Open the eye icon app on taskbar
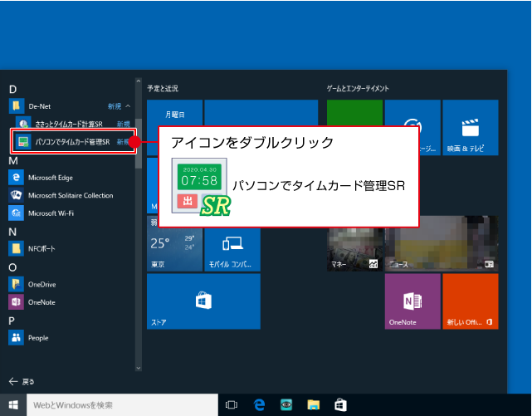This screenshot has width=532, height=416. [x=286, y=405]
